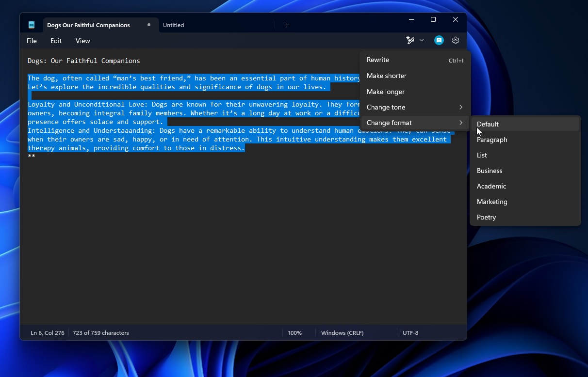Open Copilot via the blue toolbar icon
The width and height of the screenshot is (588, 377).
[439, 40]
